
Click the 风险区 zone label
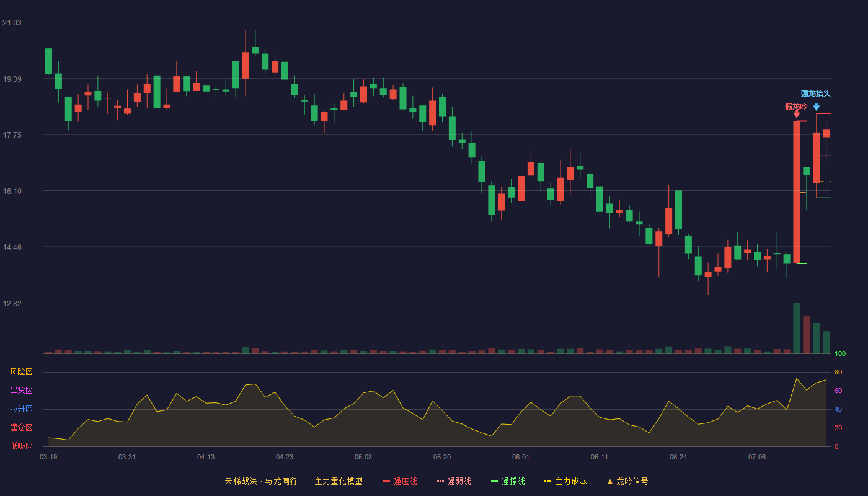pyautogui.click(x=21, y=372)
